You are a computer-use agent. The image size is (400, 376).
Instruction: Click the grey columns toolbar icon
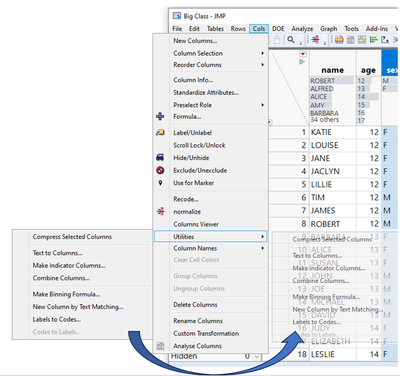coord(351,40)
